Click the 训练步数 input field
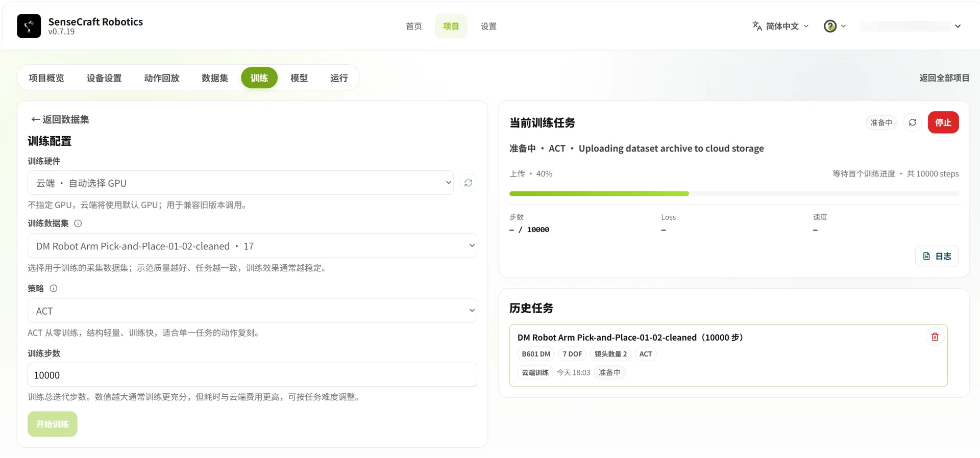This screenshot has width=980, height=458. pyautogui.click(x=252, y=375)
